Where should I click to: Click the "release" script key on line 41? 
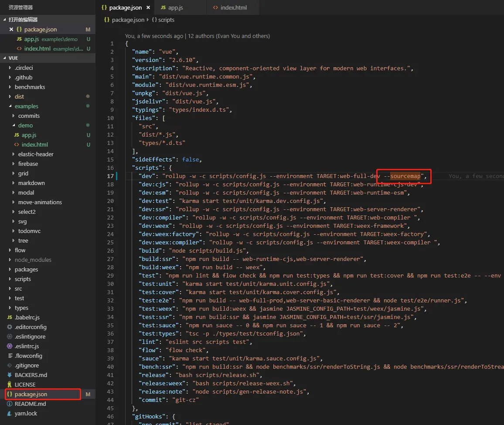pos(153,375)
